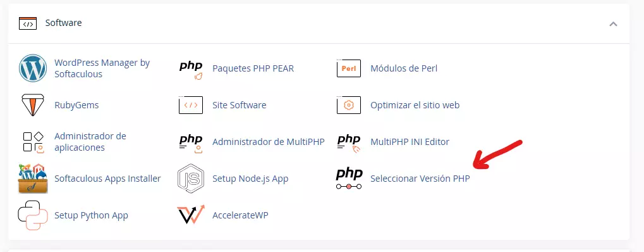644x252 pixels.
Task: Select the Perl modules icon
Action: (x=349, y=68)
